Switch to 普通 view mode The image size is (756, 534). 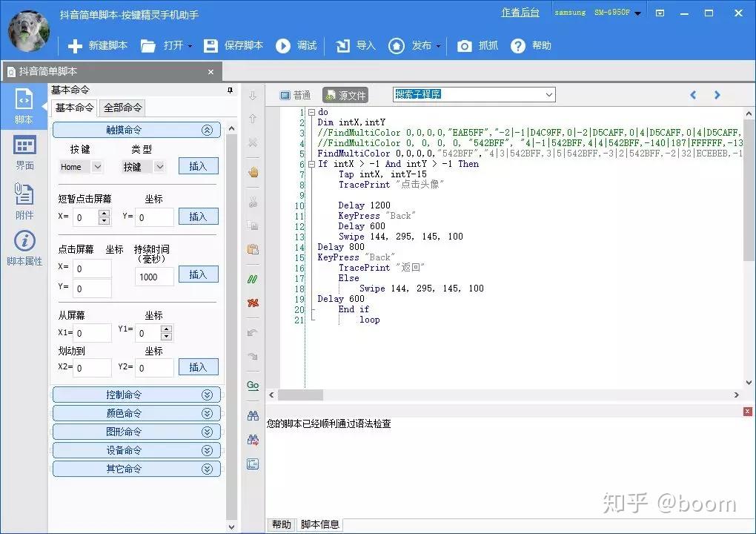tap(296, 95)
